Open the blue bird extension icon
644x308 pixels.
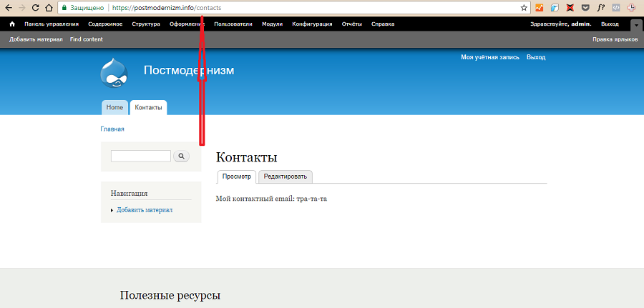(x=555, y=7)
